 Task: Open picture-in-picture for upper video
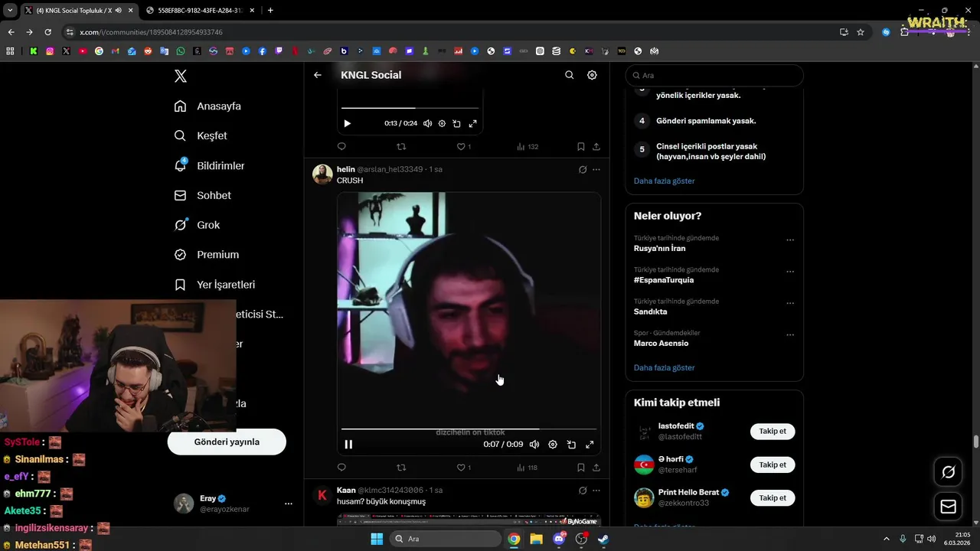pos(456,123)
